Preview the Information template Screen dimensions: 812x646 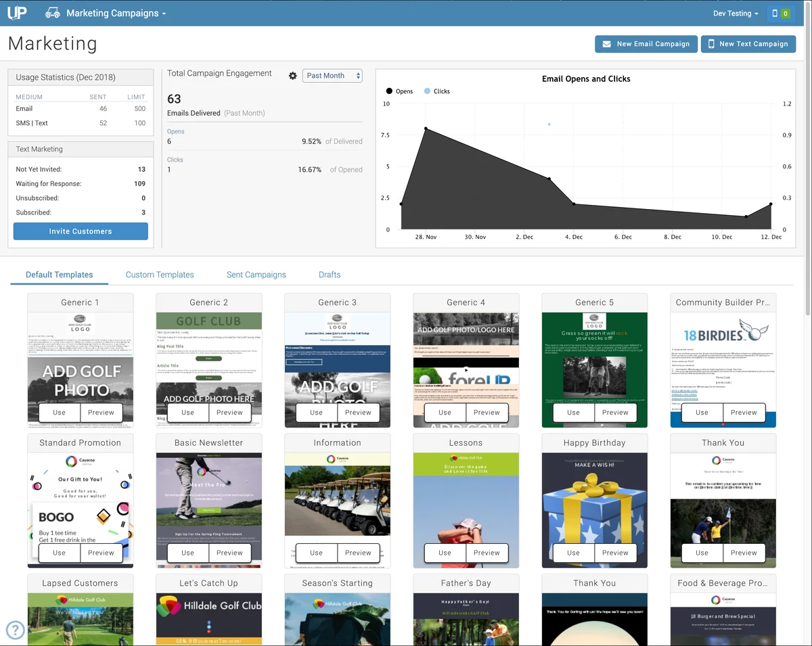click(359, 553)
